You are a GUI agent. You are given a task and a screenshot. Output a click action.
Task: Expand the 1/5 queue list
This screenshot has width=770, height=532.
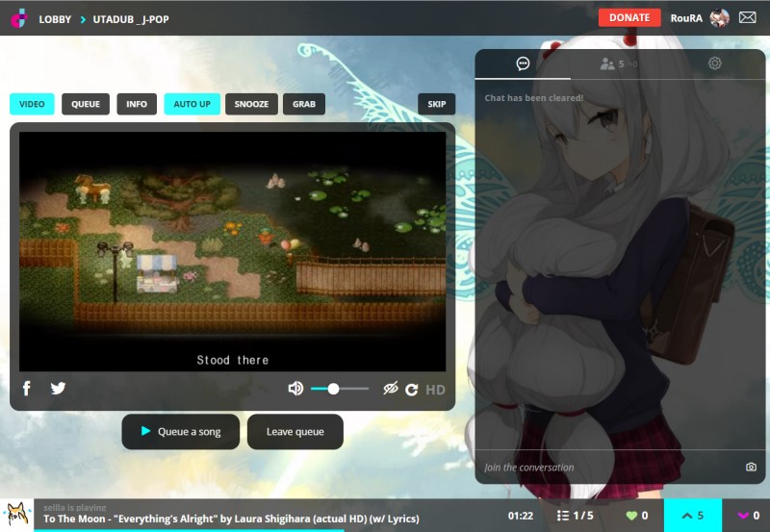(x=576, y=516)
